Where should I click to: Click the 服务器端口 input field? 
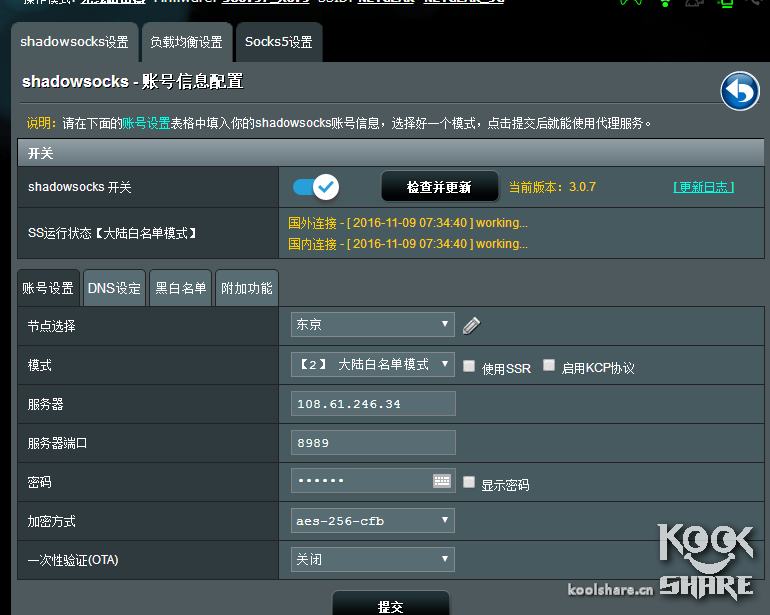coord(373,443)
